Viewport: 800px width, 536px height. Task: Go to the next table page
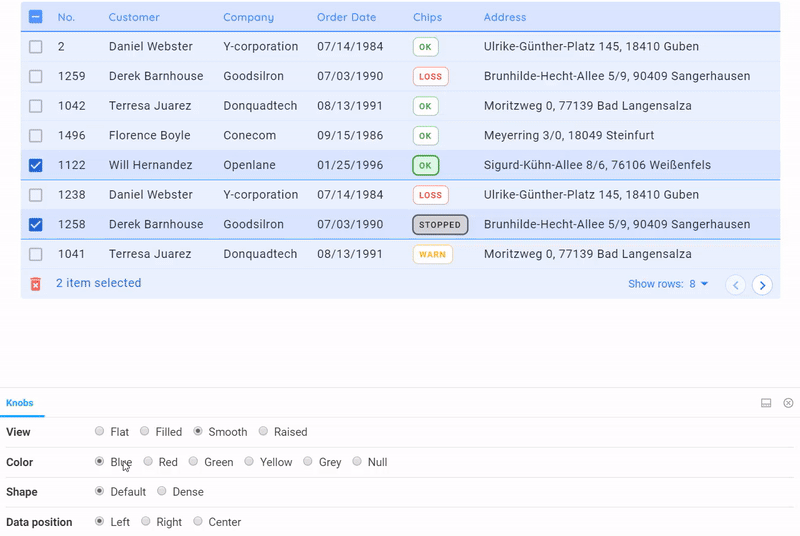[762, 285]
